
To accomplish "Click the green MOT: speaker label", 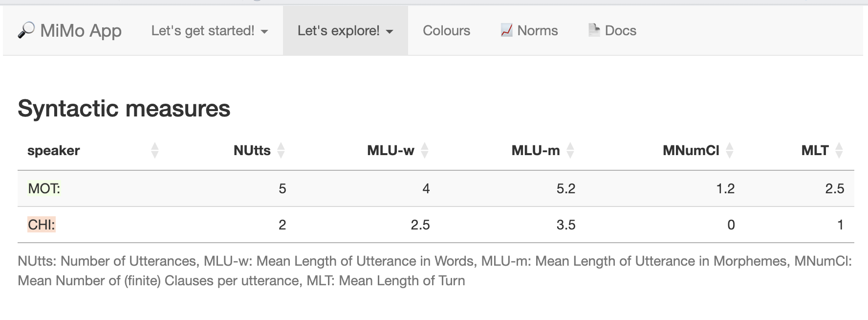I will (x=44, y=188).
